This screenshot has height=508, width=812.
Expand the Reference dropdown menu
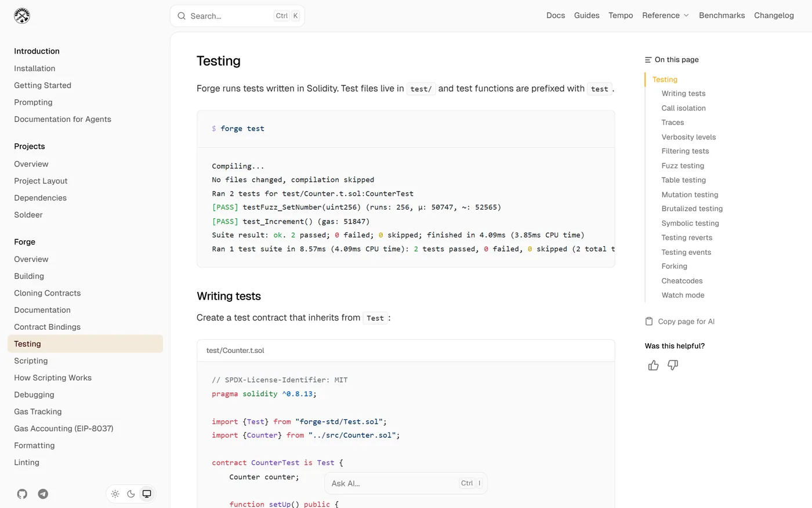click(665, 16)
